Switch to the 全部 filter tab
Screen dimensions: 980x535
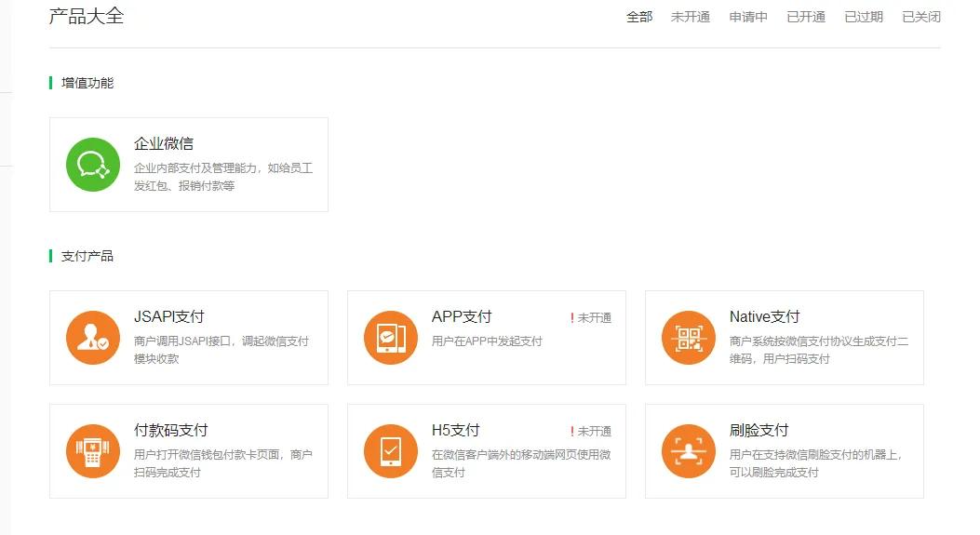(x=639, y=17)
